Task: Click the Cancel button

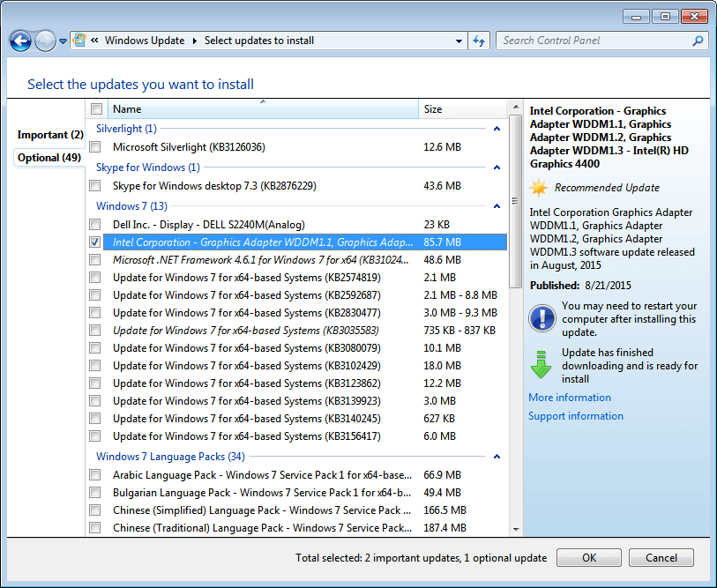Action: [x=661, y=557]
